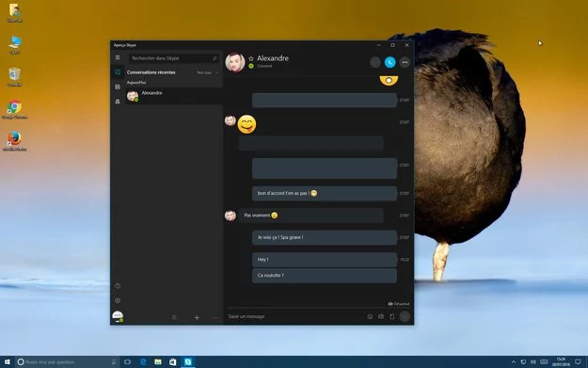Open the bots icon in sidebar
Screen dimensions: 588x368
pyautogui.click(x=118, y=102)
